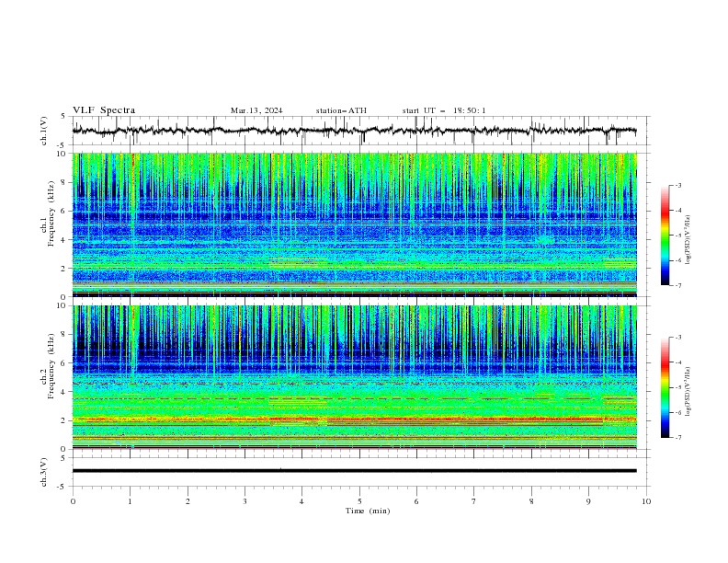The height and width of the screenshot is (563, 728).
Task: Select the "start UT = 18:50:1" header text
Action: [x=444, y=110]
